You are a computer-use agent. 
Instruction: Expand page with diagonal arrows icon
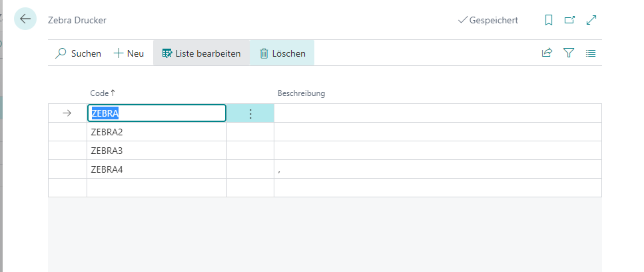tap(591, 20)
